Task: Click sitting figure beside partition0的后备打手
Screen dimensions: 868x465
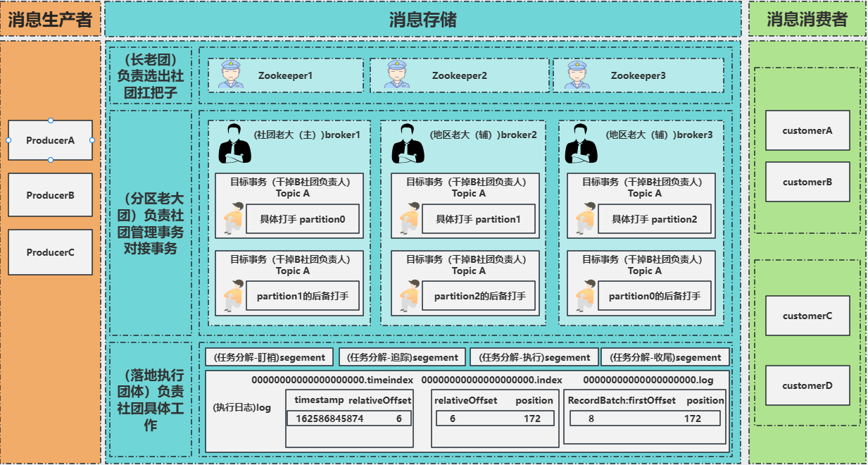Action: (x=585, y=296)
